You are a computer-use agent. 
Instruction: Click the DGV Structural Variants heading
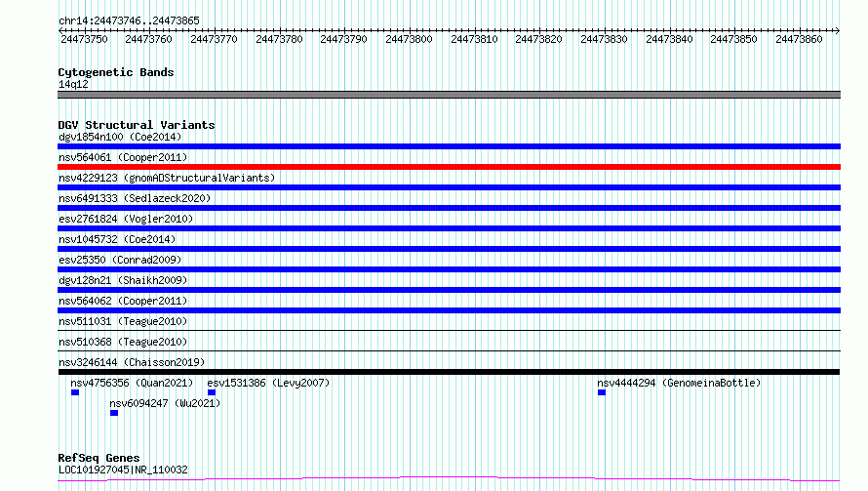pos(137,125)
